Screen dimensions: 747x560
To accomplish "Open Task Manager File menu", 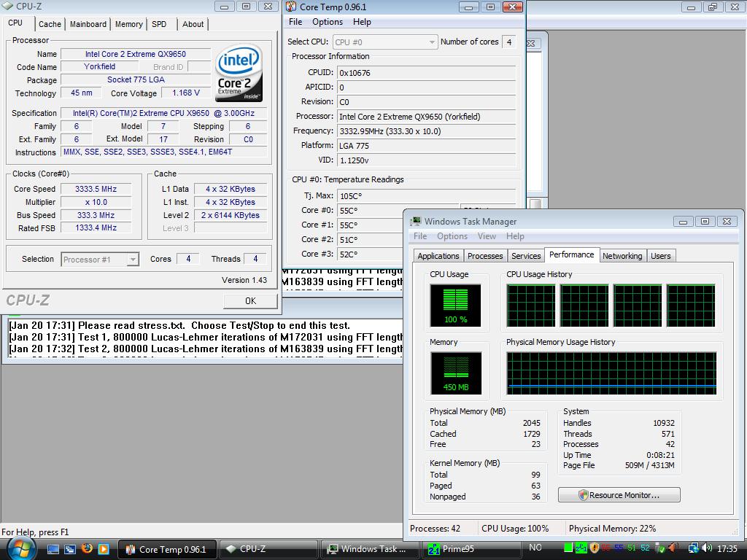I will tap(420, 236).
